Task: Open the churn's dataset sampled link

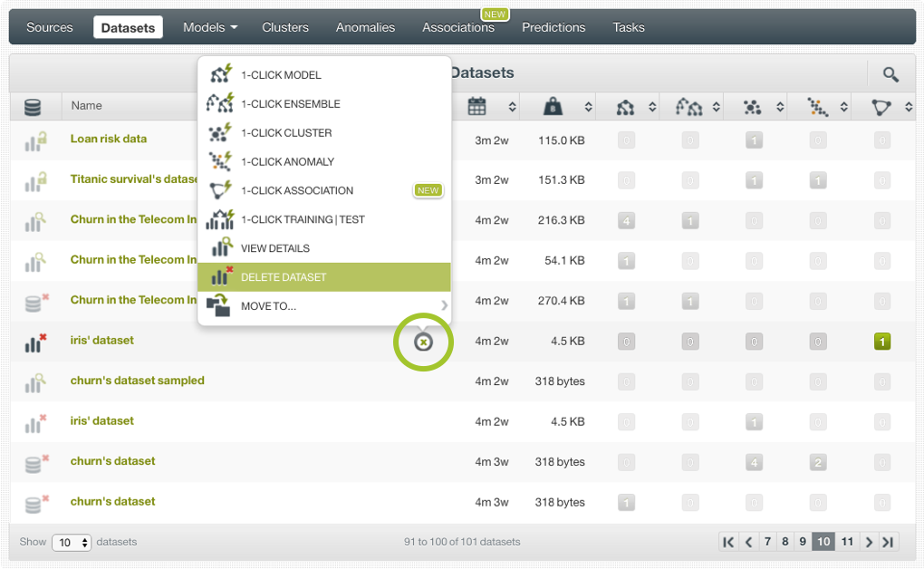Action: 138,381
